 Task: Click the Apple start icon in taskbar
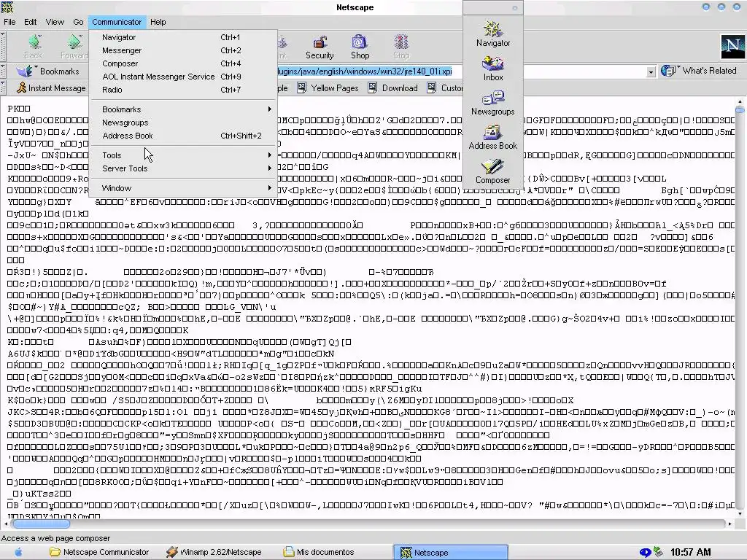pos(18,552)
